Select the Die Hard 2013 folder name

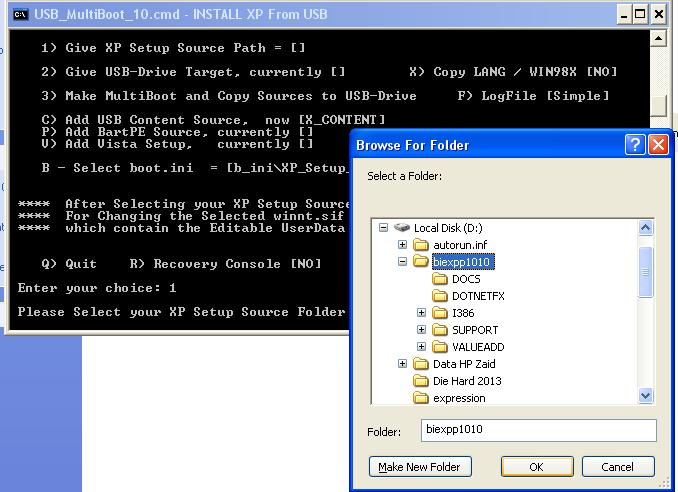(467, 381)
